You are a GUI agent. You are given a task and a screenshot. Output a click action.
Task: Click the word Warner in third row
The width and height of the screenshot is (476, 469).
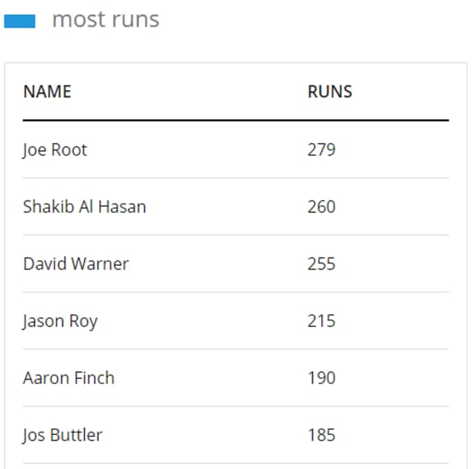pos(100,264)
